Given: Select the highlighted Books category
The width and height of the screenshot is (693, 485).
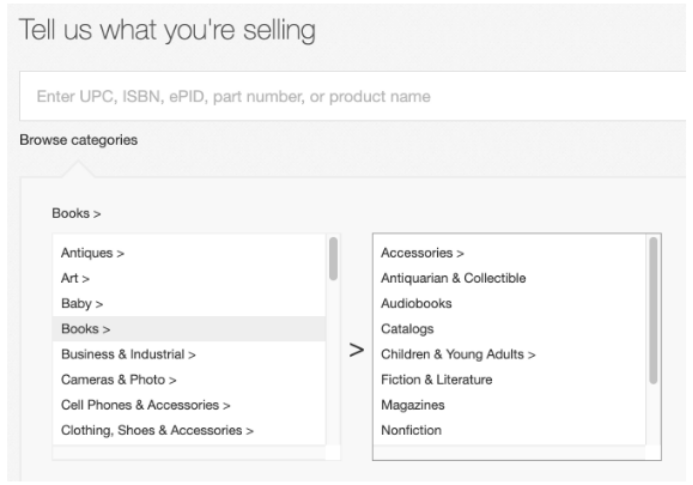Looking at the screenshot, I should (x=189, y=329).
